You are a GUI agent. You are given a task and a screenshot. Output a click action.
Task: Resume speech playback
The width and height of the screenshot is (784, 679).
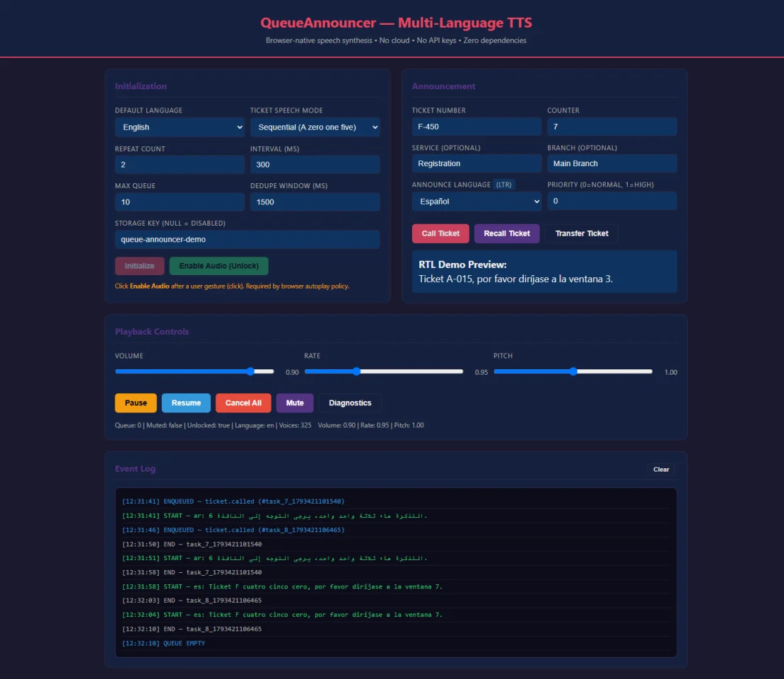click(x=186, y=402)
